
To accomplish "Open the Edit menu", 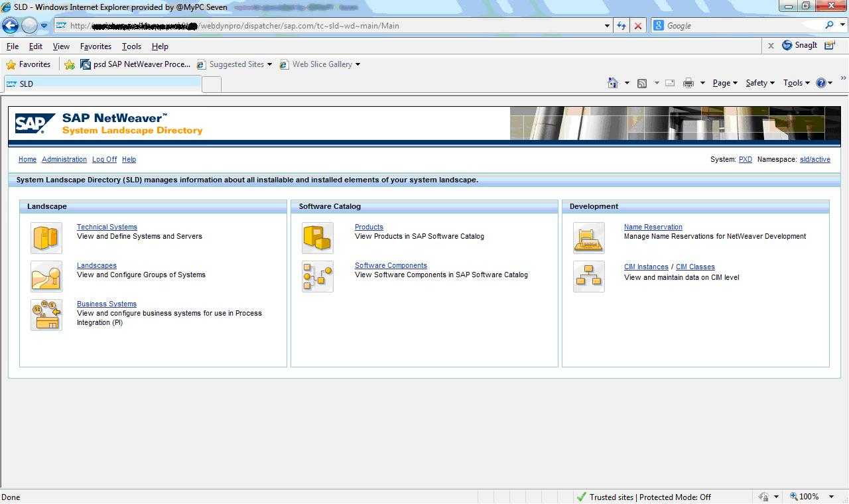I will [36, 46].
